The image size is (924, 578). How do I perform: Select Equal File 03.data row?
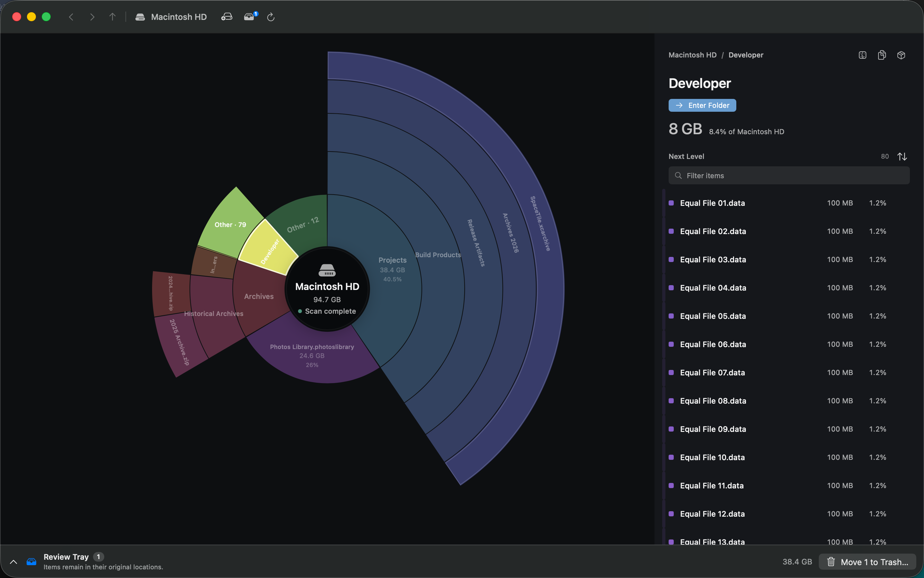coord(789,259)
